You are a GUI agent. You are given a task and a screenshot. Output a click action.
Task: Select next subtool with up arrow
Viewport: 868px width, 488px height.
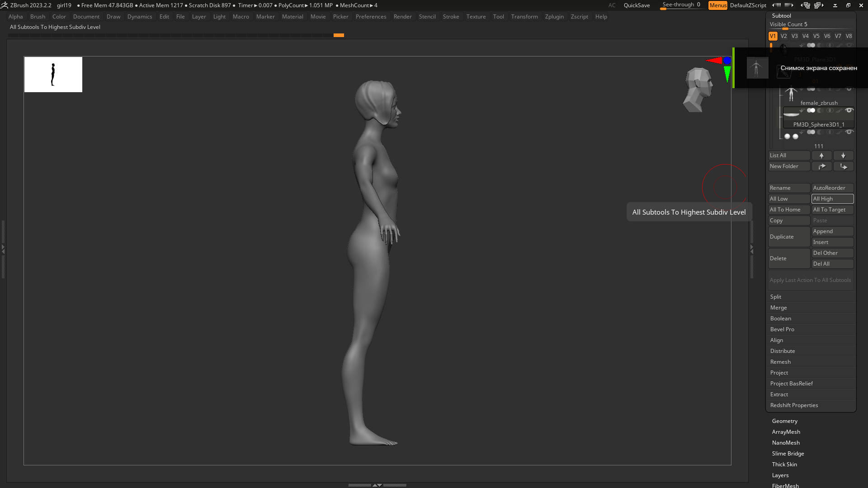click(821, 155)
